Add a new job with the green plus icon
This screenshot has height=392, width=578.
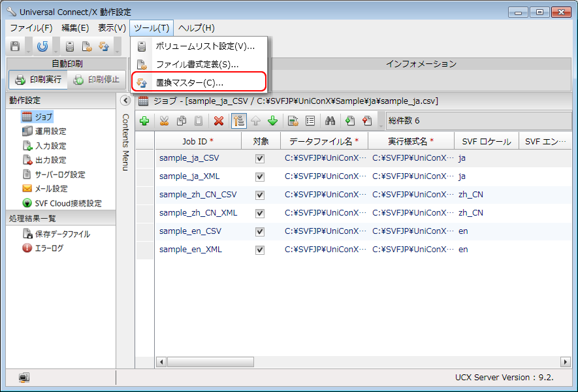click(144, 121)
